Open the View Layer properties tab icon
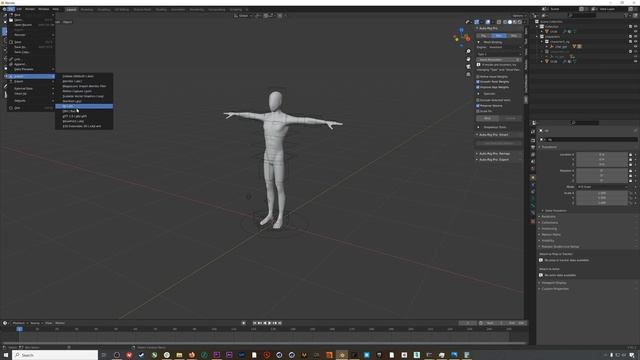Image resolution: width=640 pixels, height=360 pixels. click(533, 155)
